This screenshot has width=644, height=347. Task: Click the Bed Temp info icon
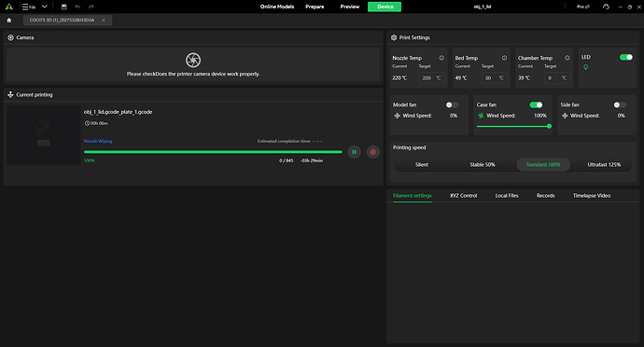pyautogui.click(x=504, y=58)
